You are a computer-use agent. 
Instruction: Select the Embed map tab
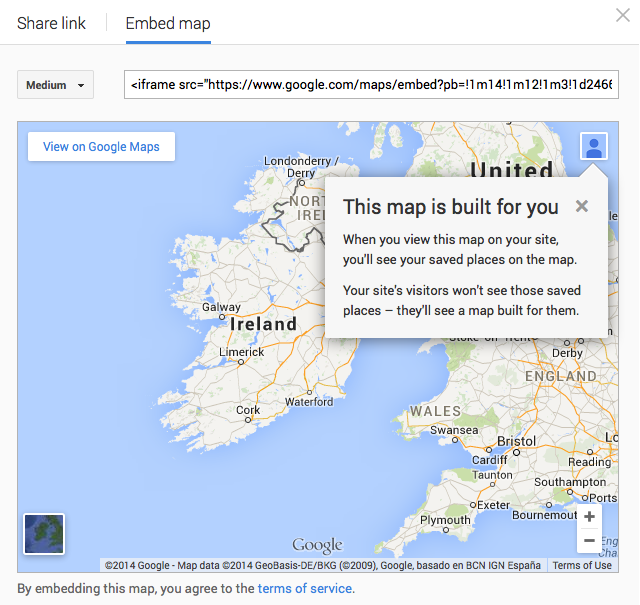coord(168,23)
